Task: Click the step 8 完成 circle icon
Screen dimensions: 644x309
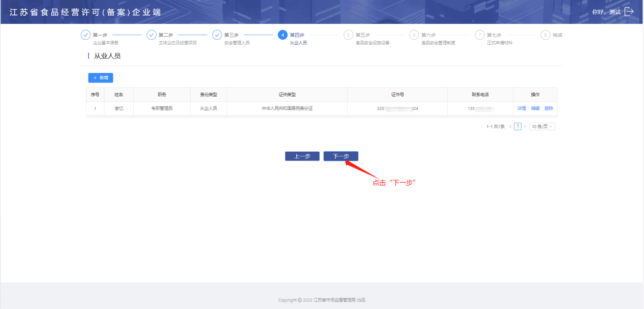Action: pyautogui.click(x=545, y=35)
